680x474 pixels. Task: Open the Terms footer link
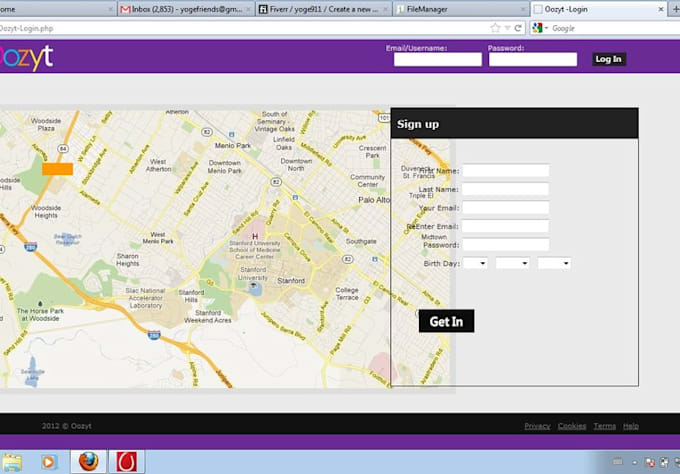click(x=605, y=426)
